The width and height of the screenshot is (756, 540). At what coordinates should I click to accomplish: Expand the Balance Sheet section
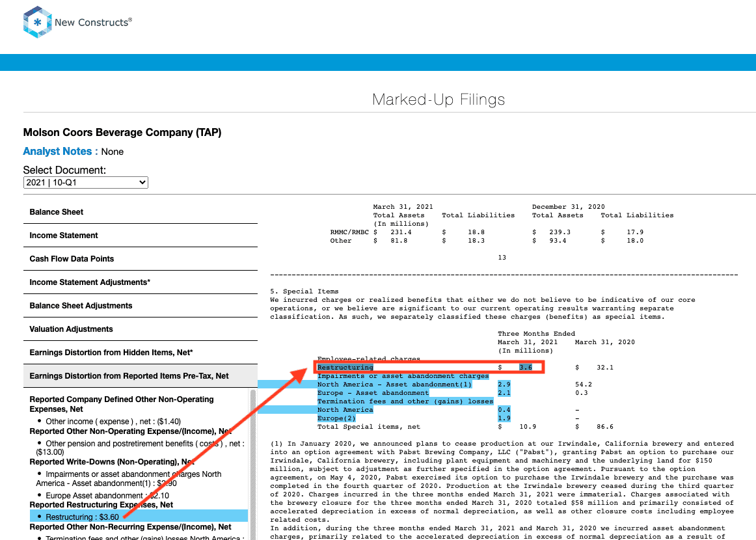click(x=141, y=212)
